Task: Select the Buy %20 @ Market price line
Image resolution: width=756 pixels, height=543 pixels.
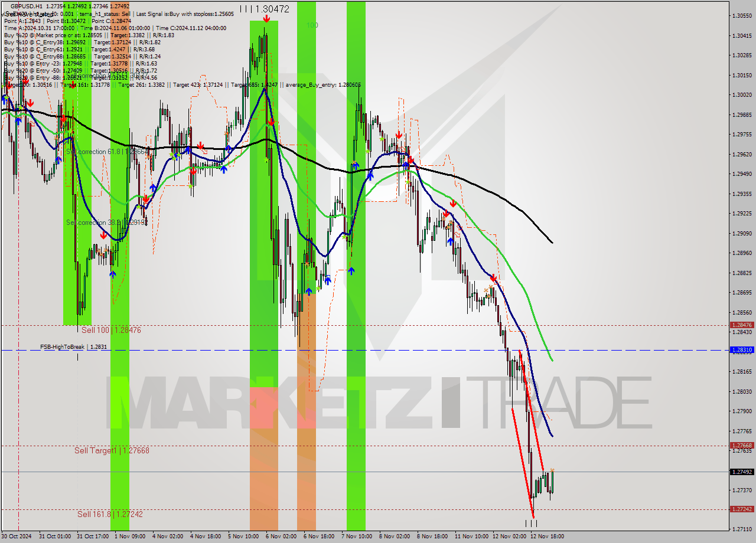Action: 89,35
